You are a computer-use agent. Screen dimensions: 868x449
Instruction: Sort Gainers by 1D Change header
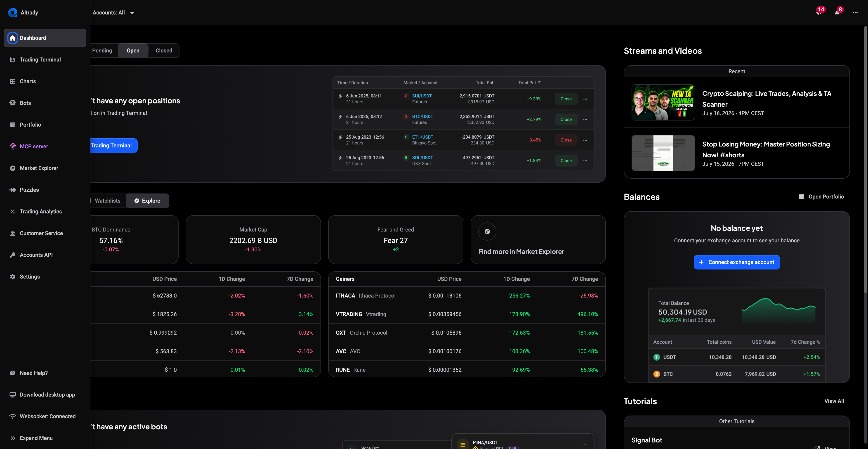(516, 279)
